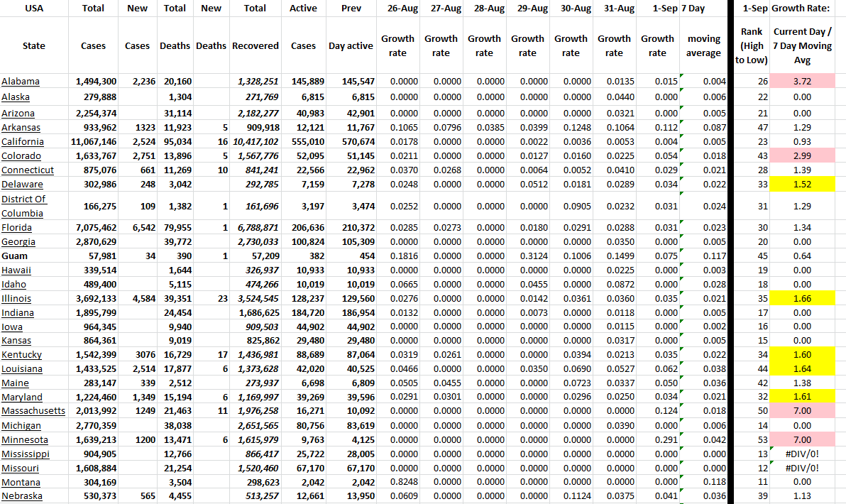
Task: Open the Hawaii state link
Action: [x=16, y=270]
